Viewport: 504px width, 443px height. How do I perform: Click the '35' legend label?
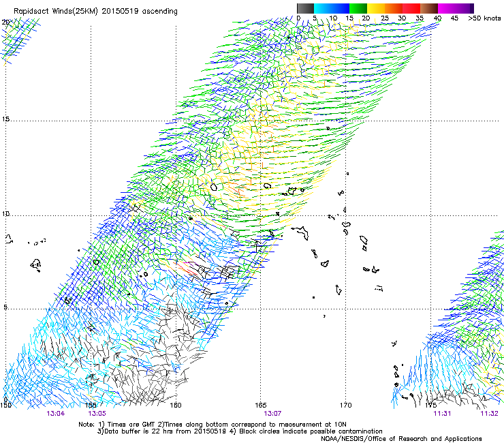pos(420,18)
